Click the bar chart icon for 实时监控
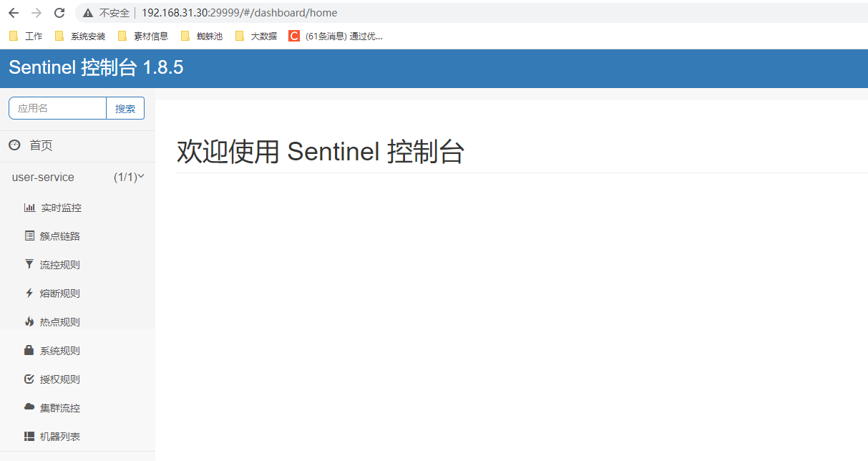Viewport: 868px width, 461px height. pyautogui.click(x=29, y=208)
